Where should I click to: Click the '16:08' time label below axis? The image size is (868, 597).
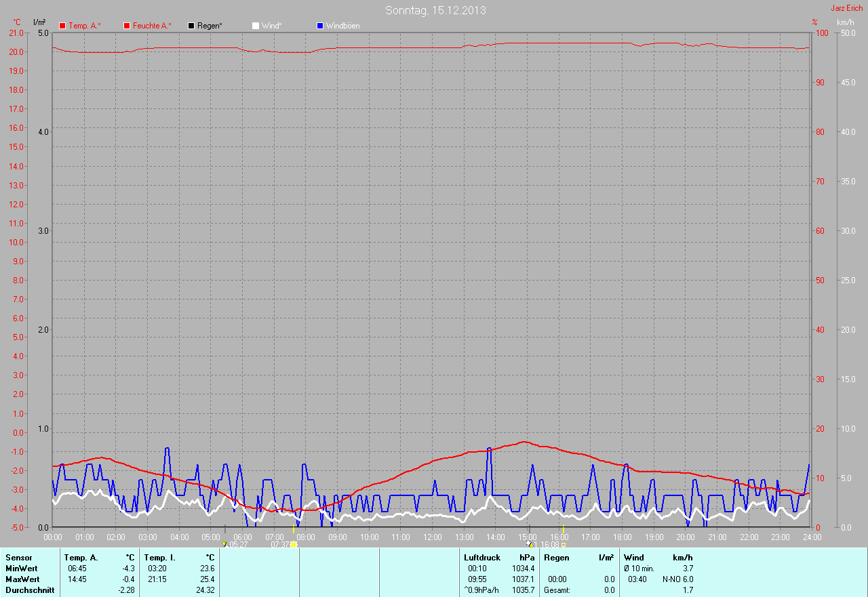tap(549, 544)
